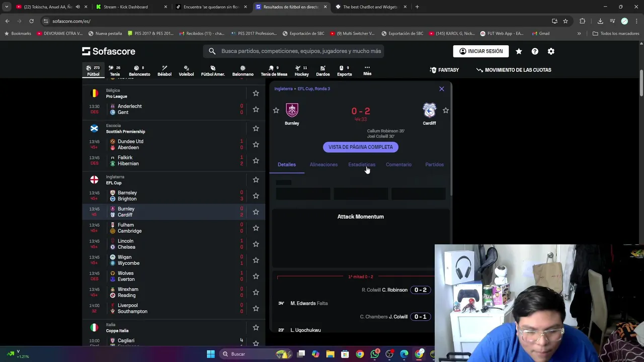
Task: Switch to The best ChatBot and Widgets tab
Action: pos(370,7)
